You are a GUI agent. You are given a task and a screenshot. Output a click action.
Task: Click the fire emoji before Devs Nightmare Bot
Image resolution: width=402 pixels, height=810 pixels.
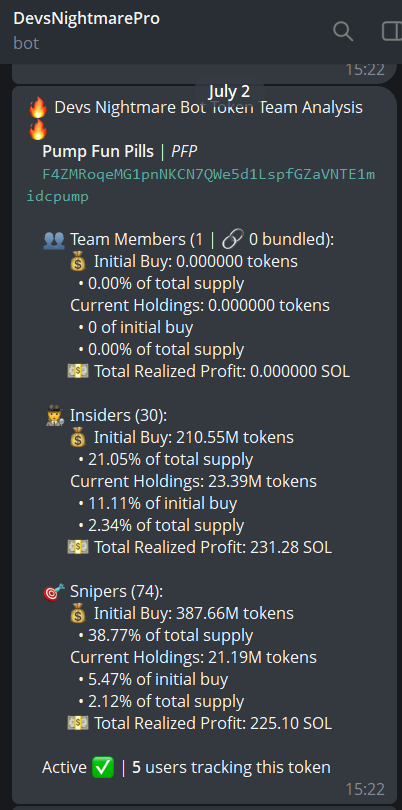click(38, 108)
